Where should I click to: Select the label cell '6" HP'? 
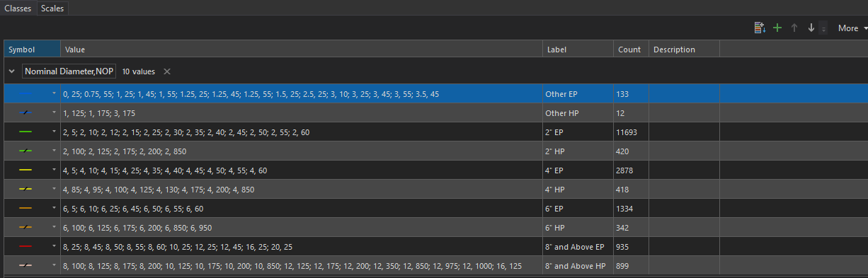(578, 227)
